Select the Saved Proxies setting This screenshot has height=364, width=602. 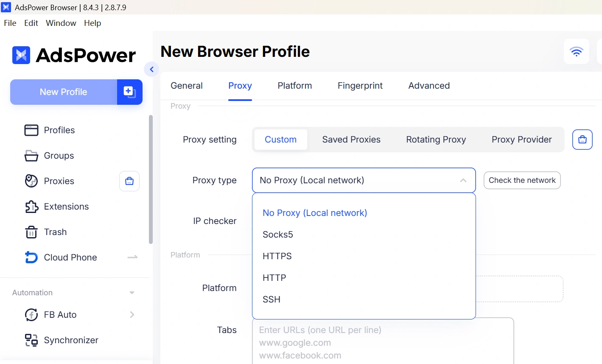pos(351,140)
